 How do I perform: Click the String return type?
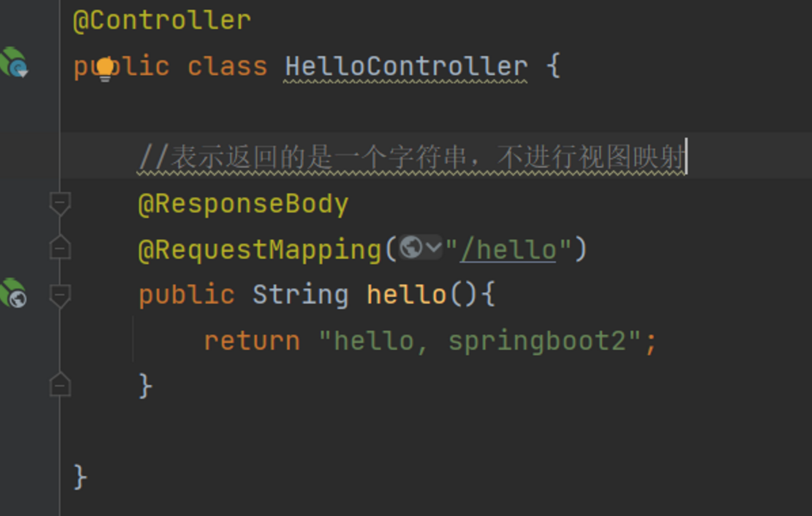(300, 295)
